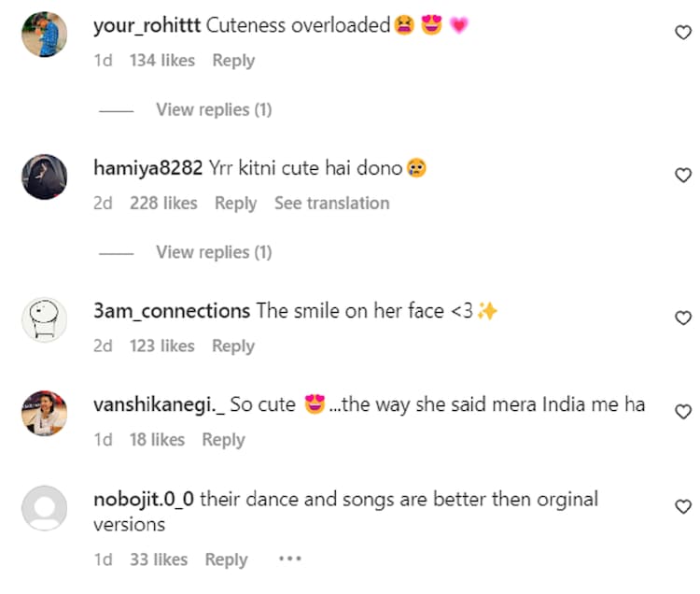
Task: Reply to 3am_connections' comment
Action: click(x=233, y=346)
